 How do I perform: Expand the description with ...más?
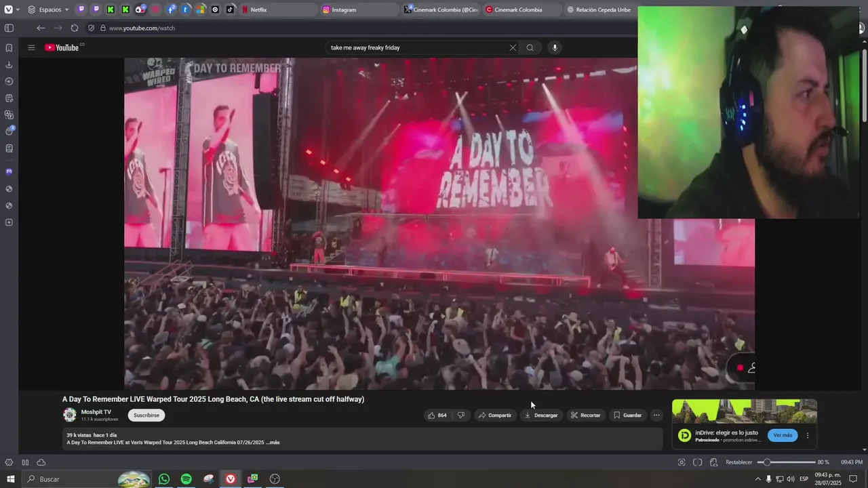pos(273,443)
